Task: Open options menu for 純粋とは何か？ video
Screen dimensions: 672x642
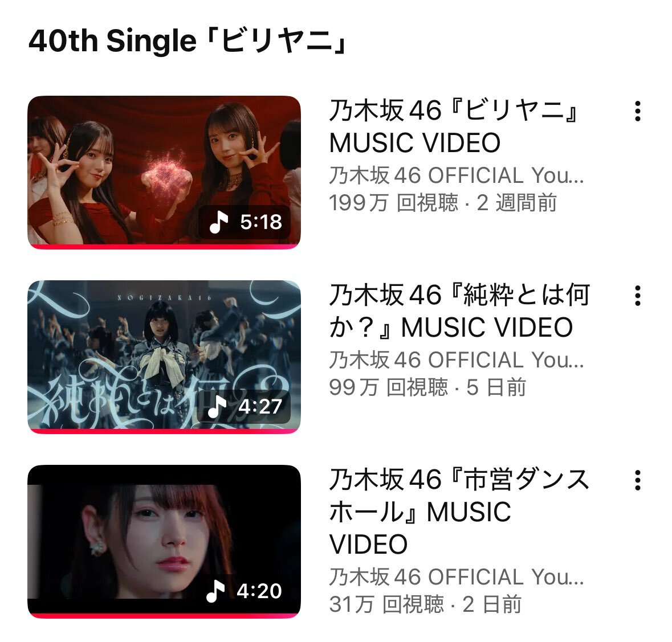Action: click(x=637, y=296)
